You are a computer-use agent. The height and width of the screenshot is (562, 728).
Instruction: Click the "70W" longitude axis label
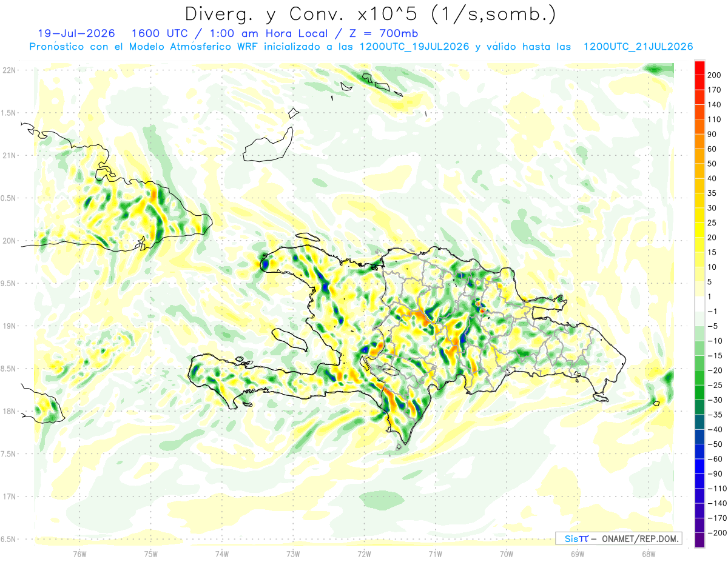507,554
